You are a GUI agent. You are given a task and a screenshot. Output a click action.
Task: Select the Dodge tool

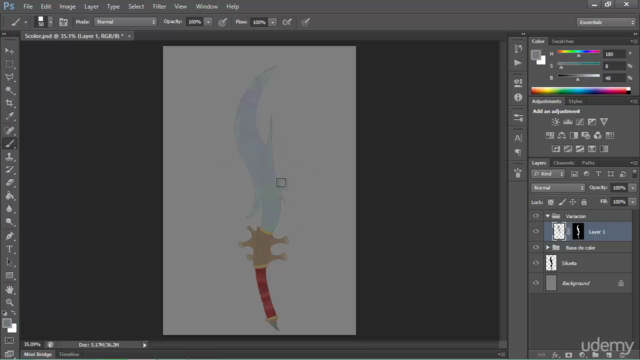pyautogui.click(x=9, y=222)
